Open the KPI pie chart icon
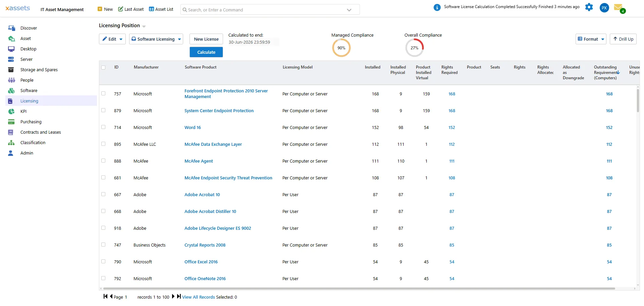The width and height of the screenshot is (644, 306). point(11,112)
